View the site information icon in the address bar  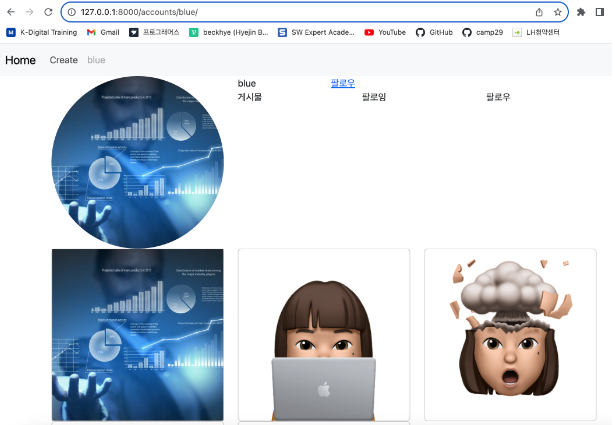[71, 12]
